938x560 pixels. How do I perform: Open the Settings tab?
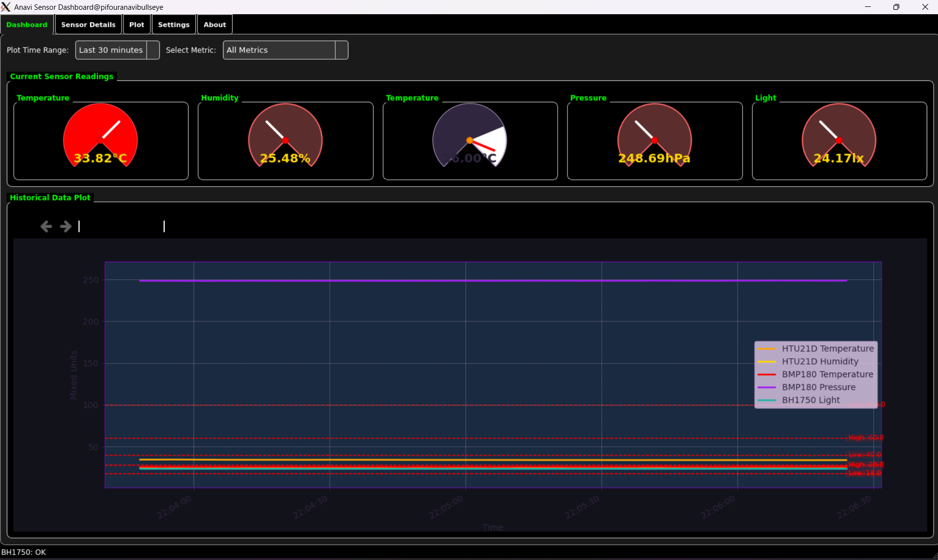(173, 24)
